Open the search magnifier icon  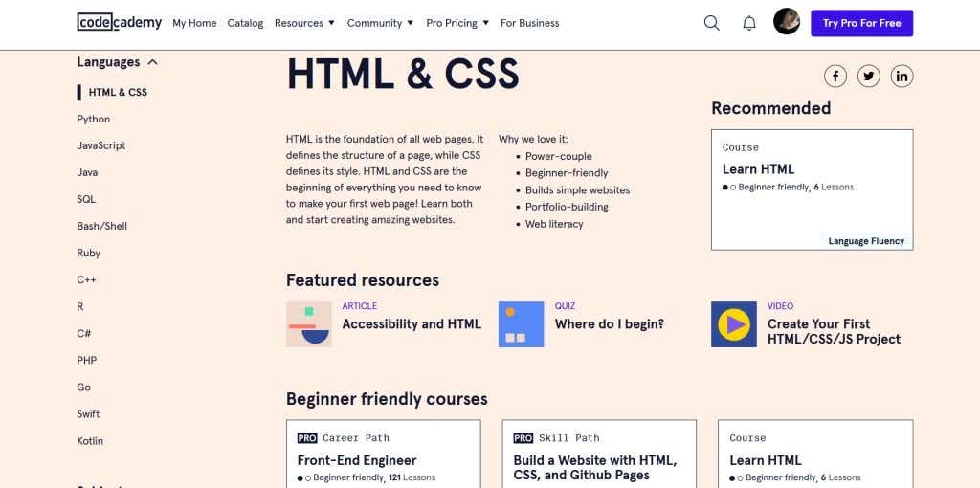click(711, 23)
